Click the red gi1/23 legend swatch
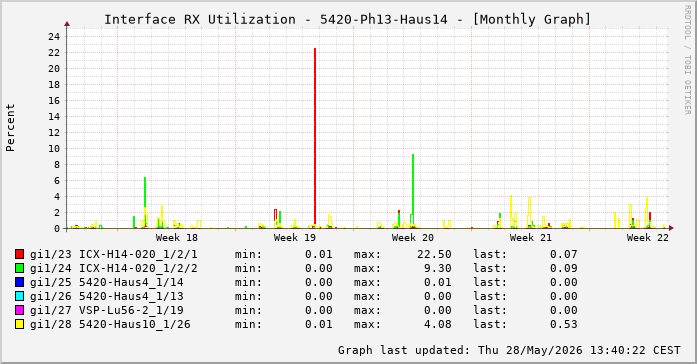 [x=19, y=254]
